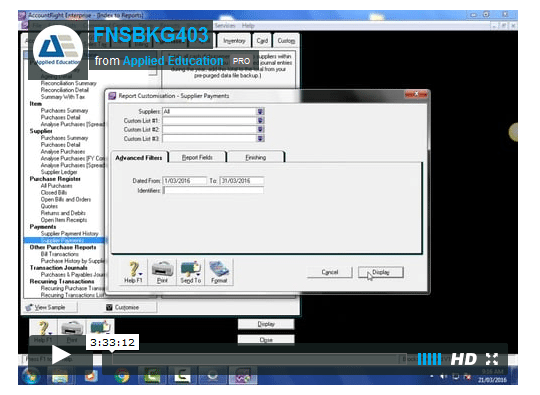Click Close button in Index to Reports window
This screenshot has height=395, width=540.
266,340
